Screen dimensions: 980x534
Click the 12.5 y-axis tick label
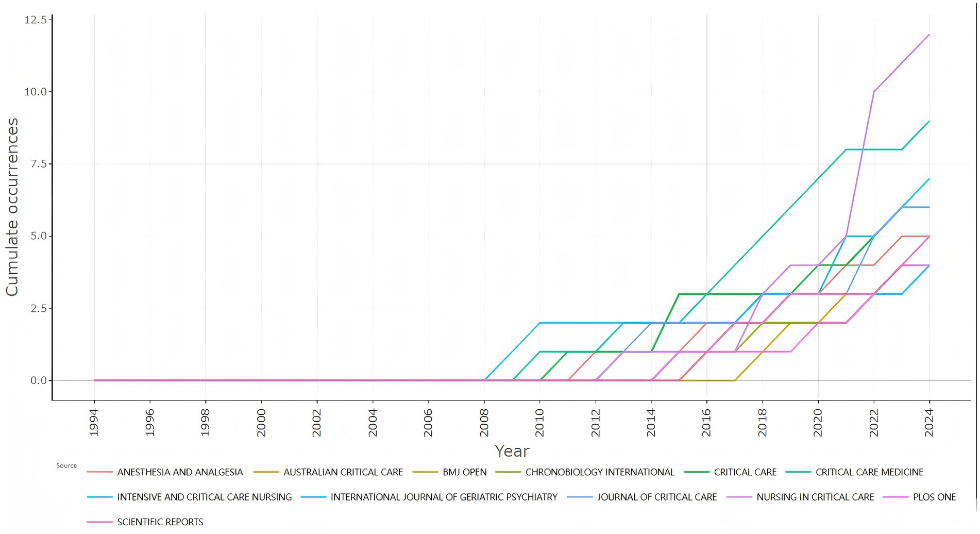click(x=36, y=20)
